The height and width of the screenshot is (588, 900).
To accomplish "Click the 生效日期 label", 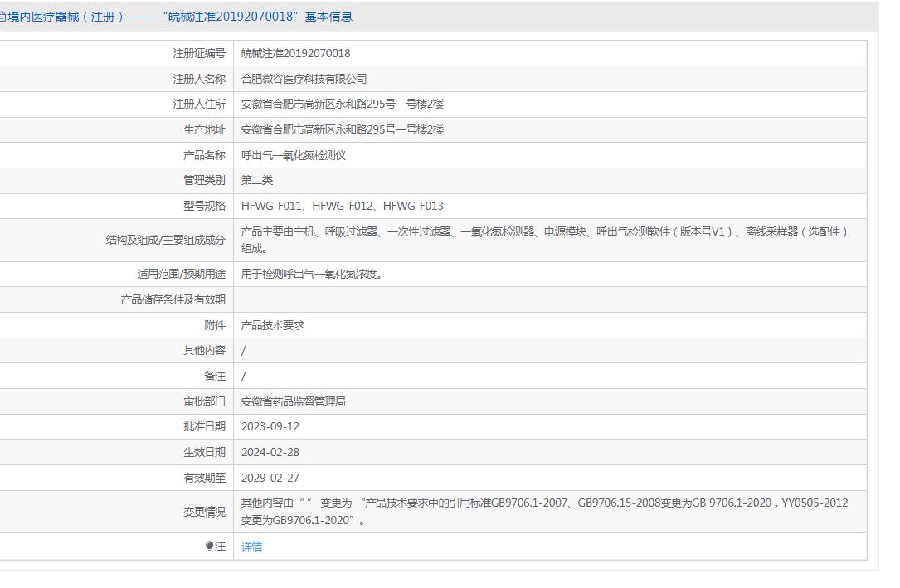I will pyautogui.click(x=204, y=453).
